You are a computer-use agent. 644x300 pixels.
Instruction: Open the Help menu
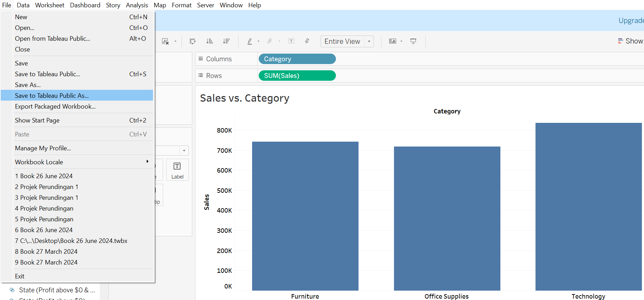point(255,5)
